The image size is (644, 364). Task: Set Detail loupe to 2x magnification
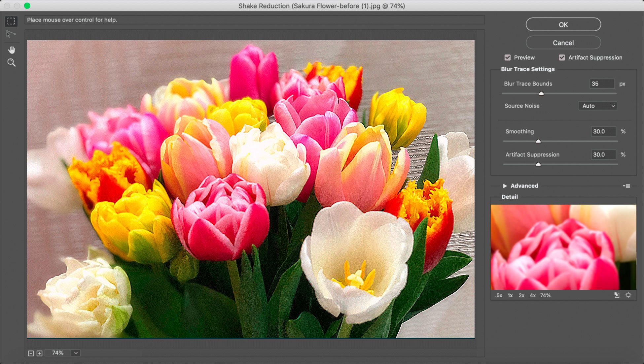(521, 295)
